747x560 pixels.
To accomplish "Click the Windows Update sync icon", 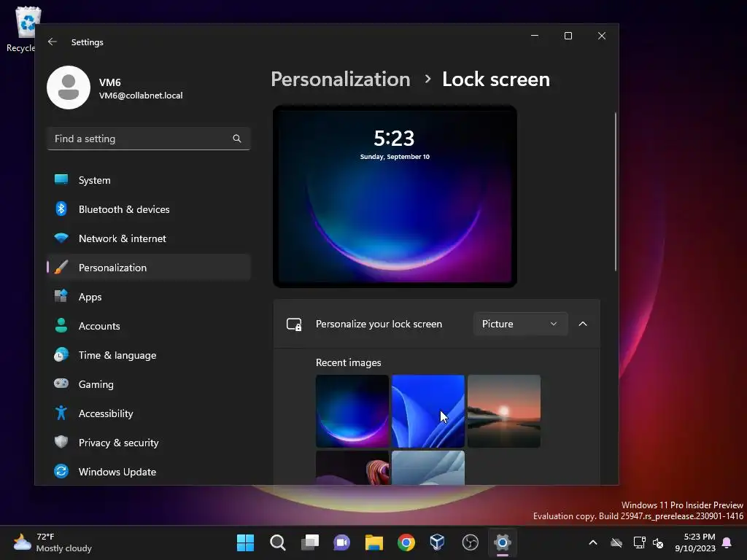I will click(61, 472).
